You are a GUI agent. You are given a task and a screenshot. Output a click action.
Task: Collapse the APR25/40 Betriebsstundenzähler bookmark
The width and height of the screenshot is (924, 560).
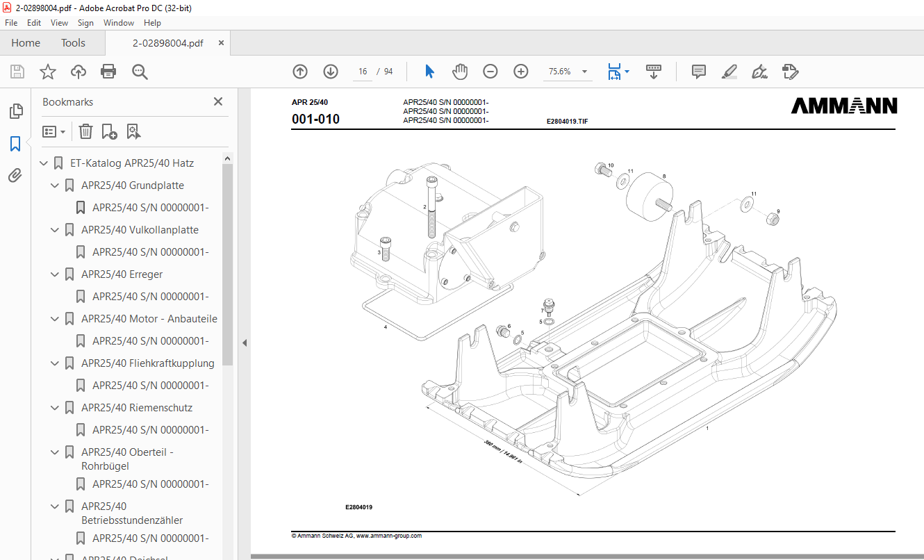55,507
